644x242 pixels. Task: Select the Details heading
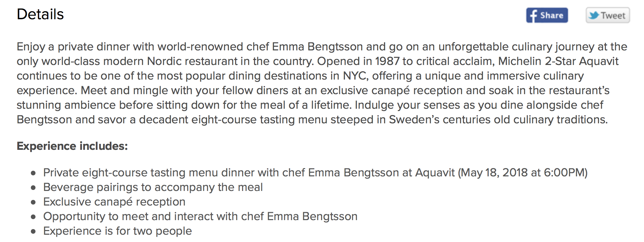[40, 14]
